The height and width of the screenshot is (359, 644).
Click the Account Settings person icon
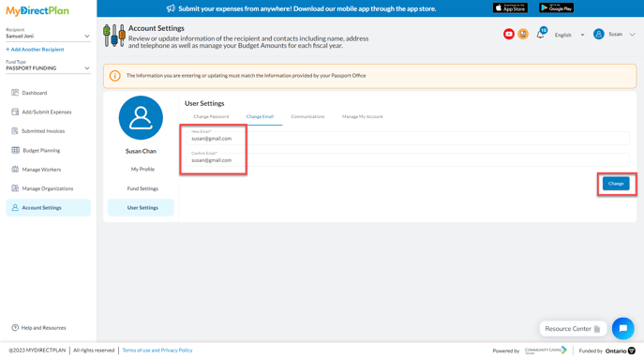point(15,207)
